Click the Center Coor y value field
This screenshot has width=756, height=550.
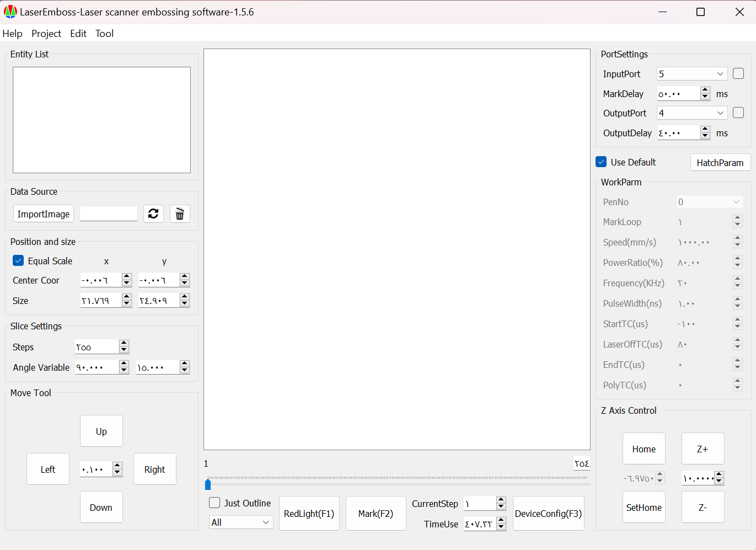click(159, 280)
